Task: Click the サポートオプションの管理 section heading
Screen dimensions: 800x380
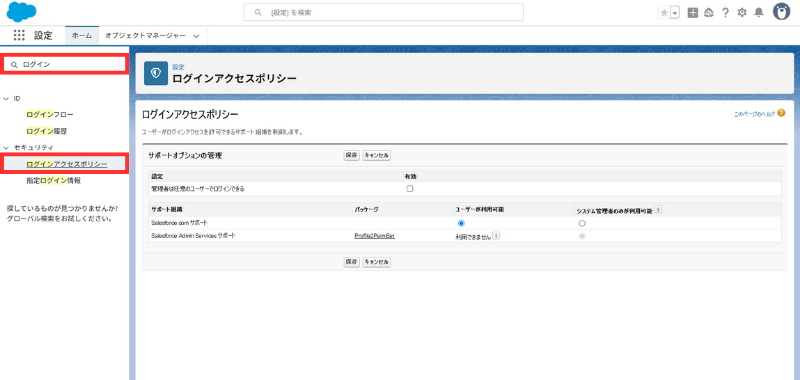Action: click(185, 156)
